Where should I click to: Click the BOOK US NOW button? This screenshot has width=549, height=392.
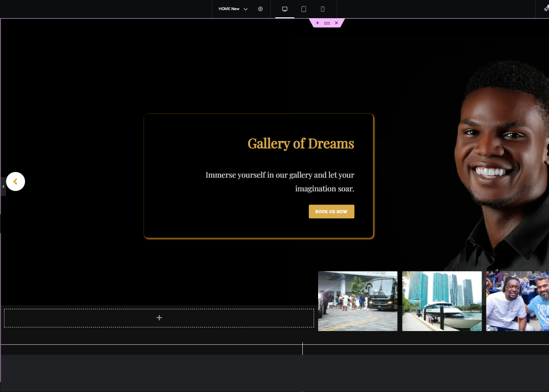(x=331, y=211)
